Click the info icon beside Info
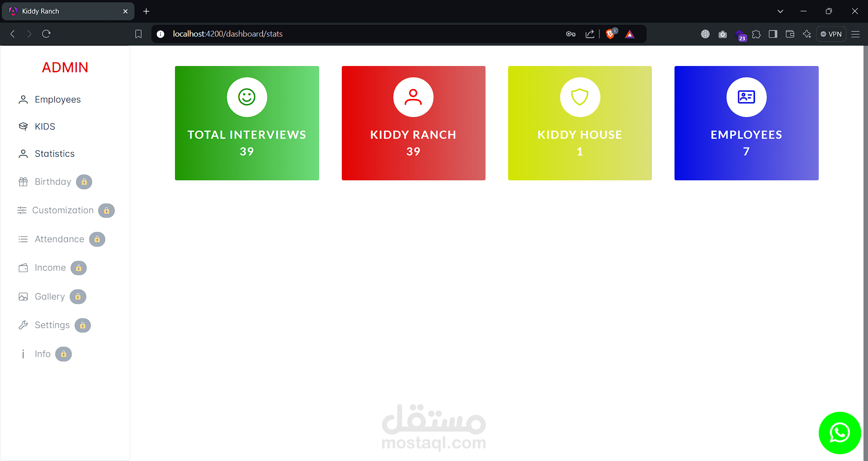This screenshot has width=868, height=461. point(23,354)
